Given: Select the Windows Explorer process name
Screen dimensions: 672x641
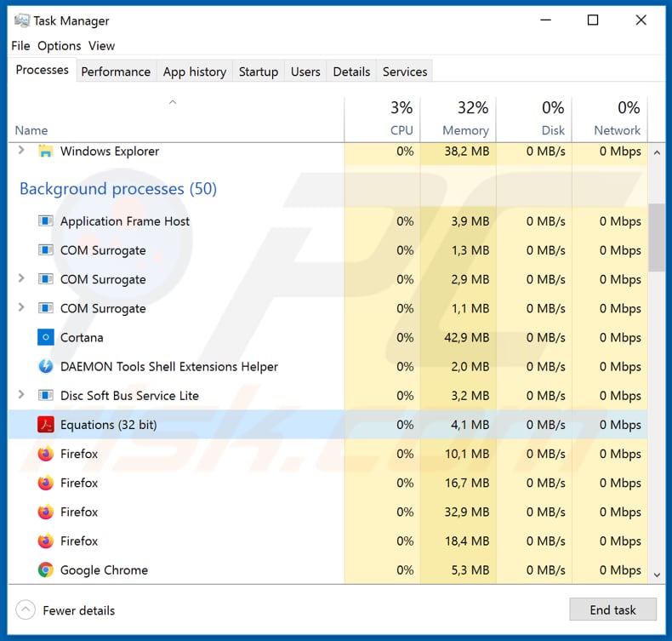Looking at the screenshot, I should pos(109,151).
